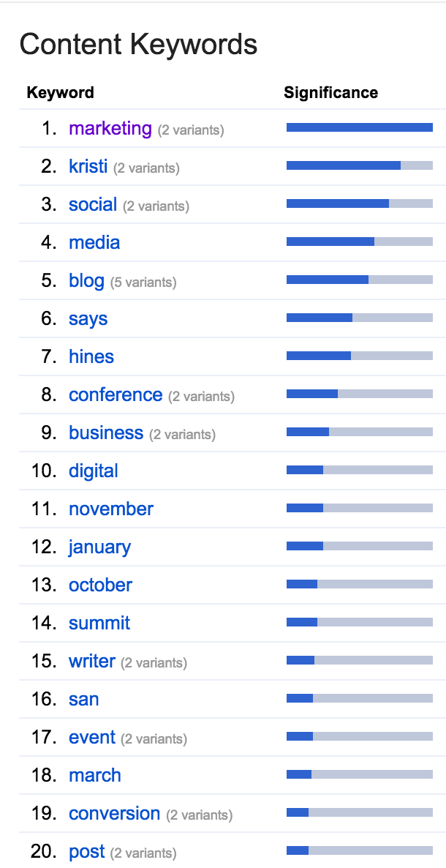Open the summit keyword
Viewport: 446px width, 868px height.
tap(99, 624)
